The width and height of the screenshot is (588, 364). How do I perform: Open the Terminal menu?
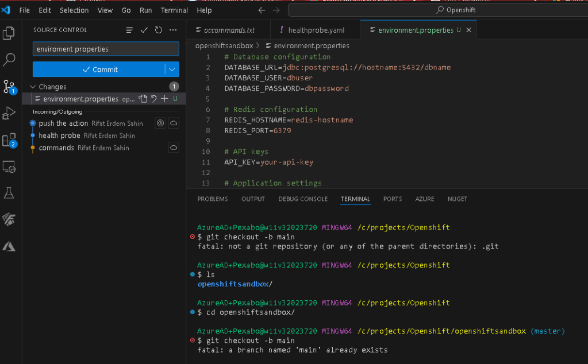[174, 10]
